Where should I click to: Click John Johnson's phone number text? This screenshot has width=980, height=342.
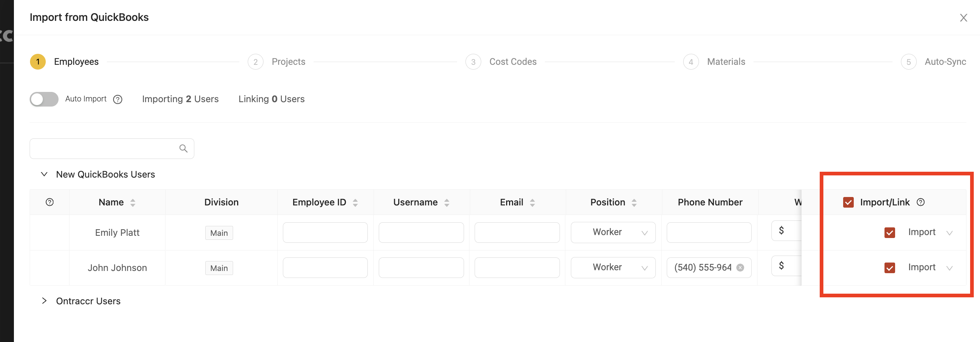(703, 267)
